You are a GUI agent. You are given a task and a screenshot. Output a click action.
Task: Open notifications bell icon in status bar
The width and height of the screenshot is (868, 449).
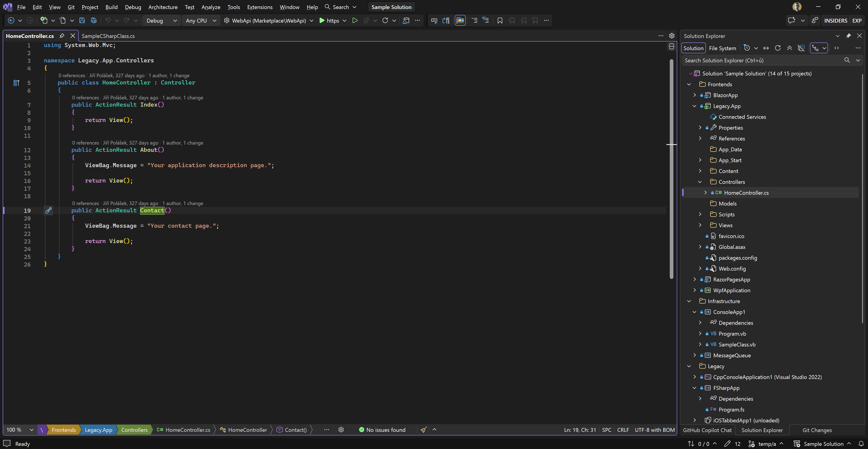click(861, 444)
